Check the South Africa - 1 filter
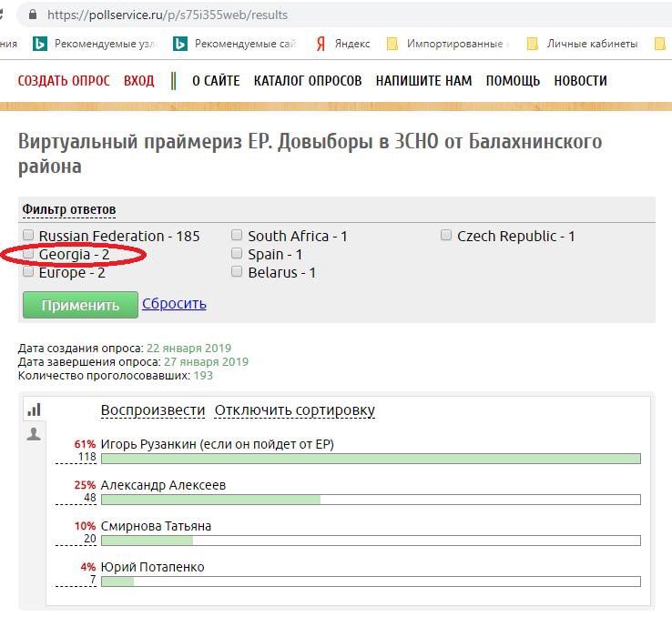Viewport: 672px width, 627px height. click(x=237, y=235)
